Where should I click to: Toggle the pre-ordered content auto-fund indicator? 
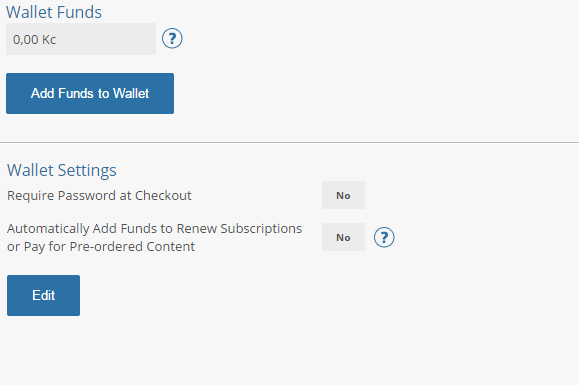click(x=343, y=237)
